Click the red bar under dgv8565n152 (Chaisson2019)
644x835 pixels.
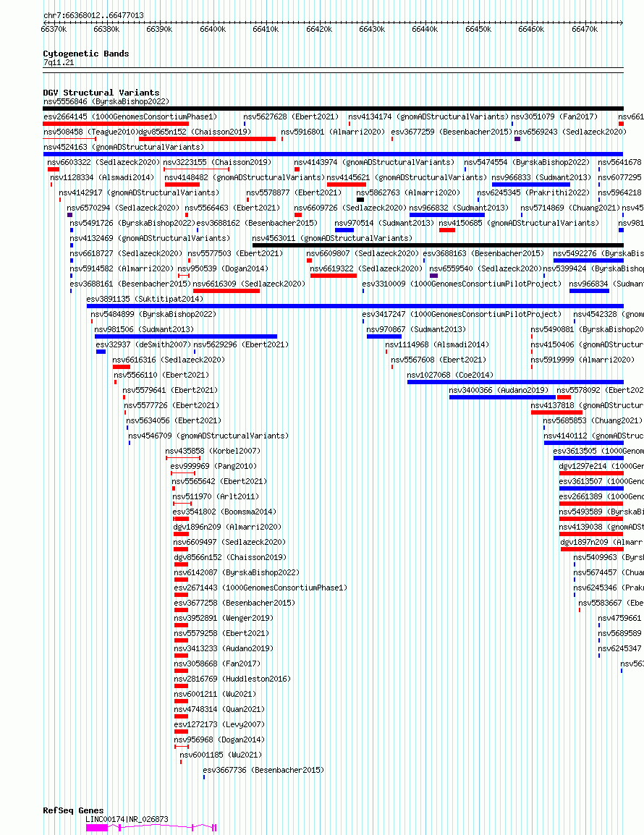207,139
